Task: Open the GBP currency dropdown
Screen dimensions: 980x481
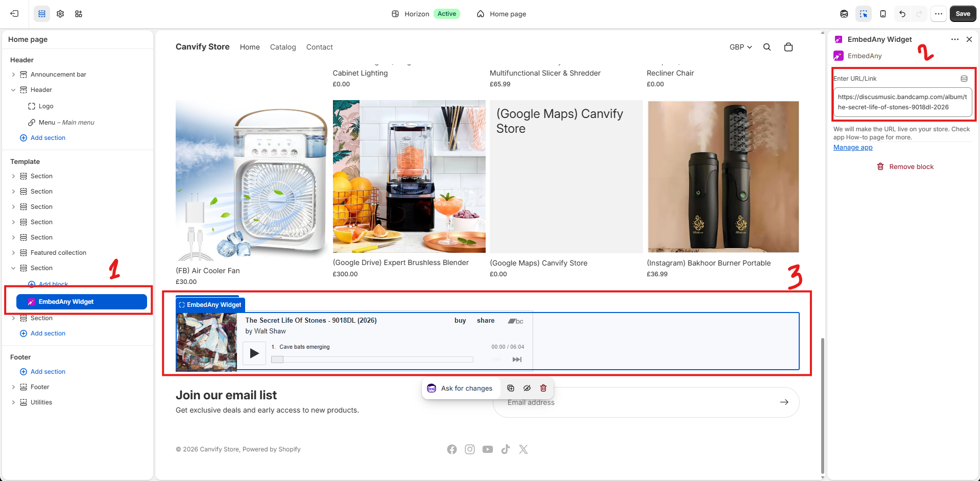Action: point(740,47)
